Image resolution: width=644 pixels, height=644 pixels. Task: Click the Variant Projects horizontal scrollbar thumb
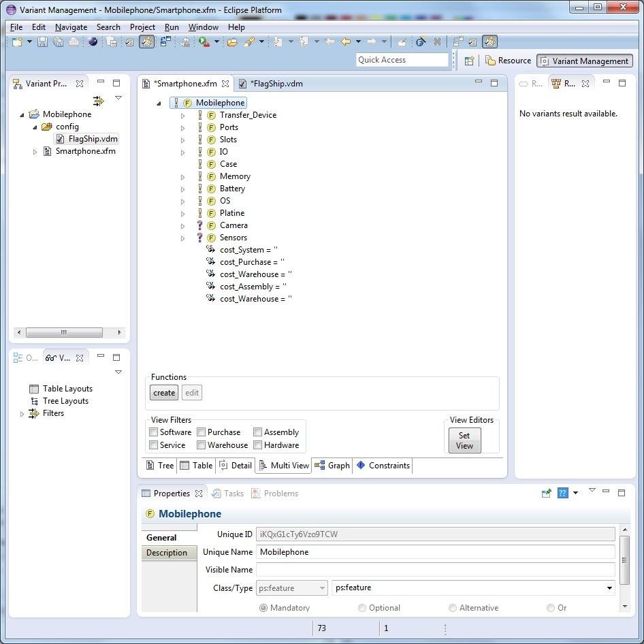(x=64, y=332)
